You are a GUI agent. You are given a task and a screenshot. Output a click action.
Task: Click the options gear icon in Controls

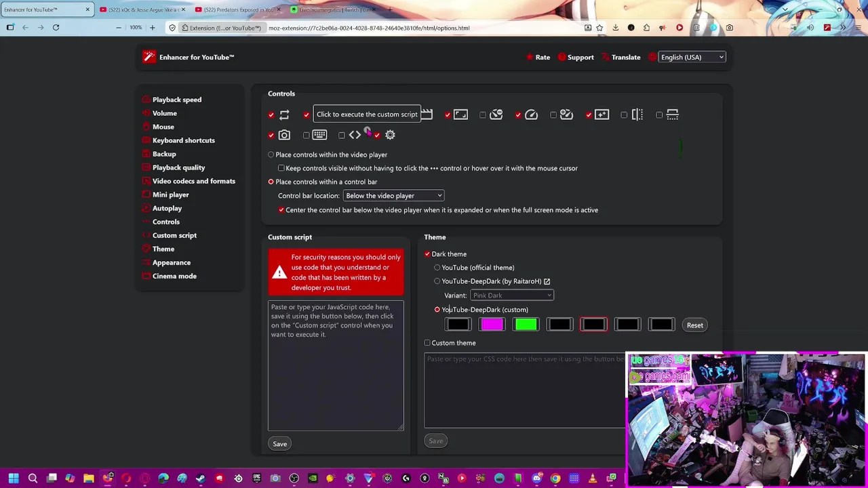[x=390, y=135]
